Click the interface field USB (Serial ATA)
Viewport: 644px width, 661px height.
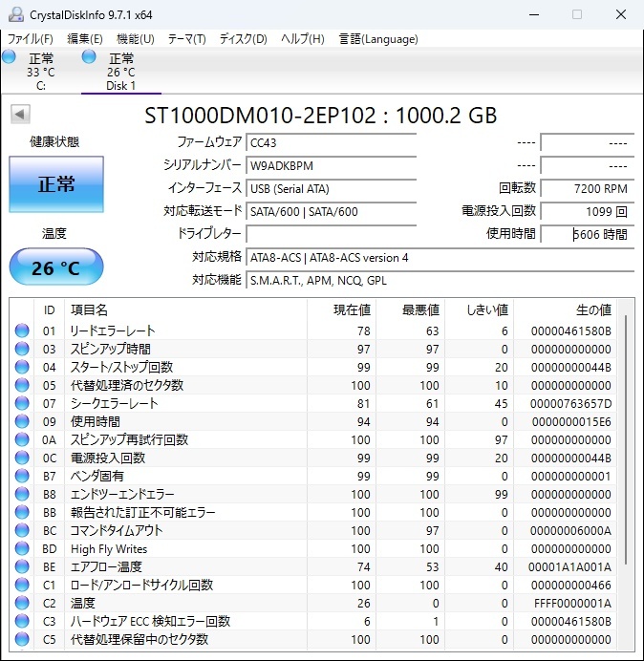(331, 188)
